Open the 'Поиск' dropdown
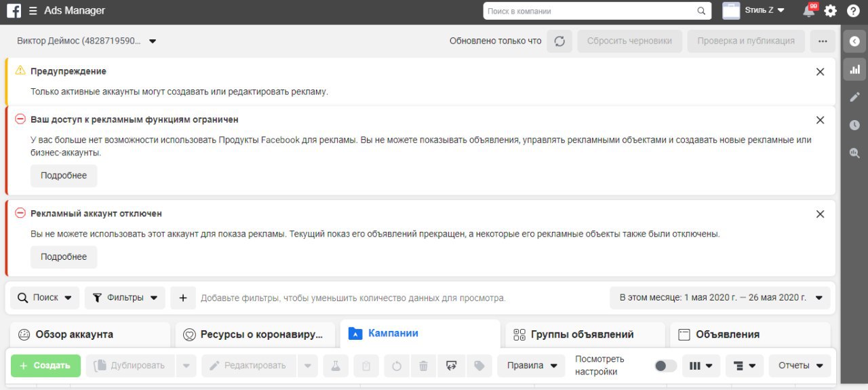868x390 pixels. (x=45, y=298)
